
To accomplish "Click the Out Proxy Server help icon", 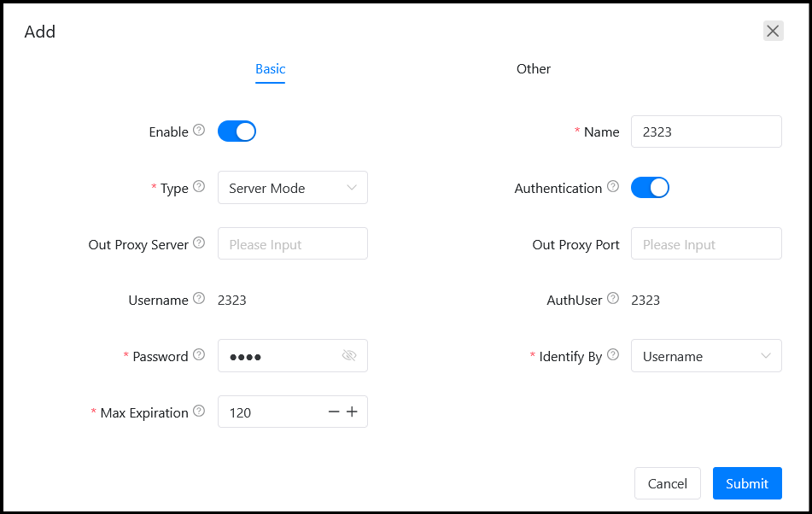I will pos(199,242).
